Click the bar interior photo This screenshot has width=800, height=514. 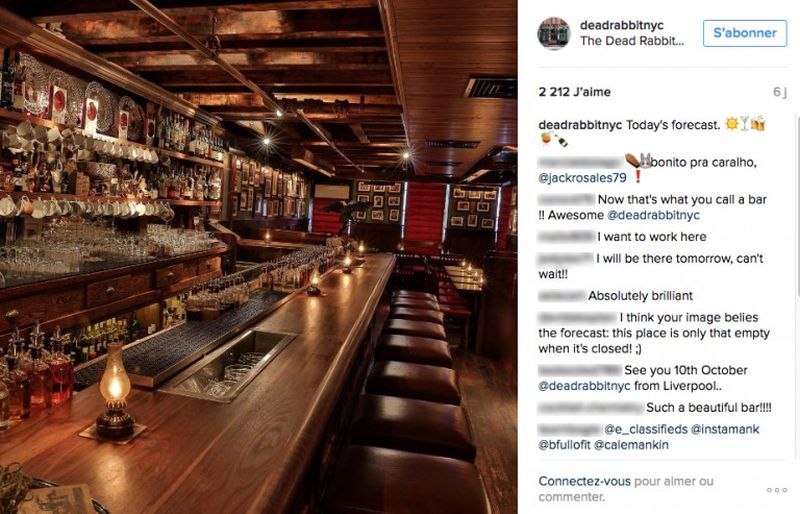click(x=258, y=257)
